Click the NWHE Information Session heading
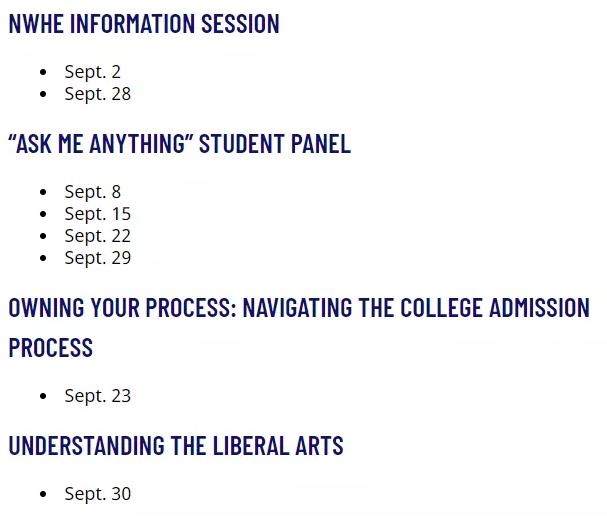The image size is (607, 520). (144, 24)
